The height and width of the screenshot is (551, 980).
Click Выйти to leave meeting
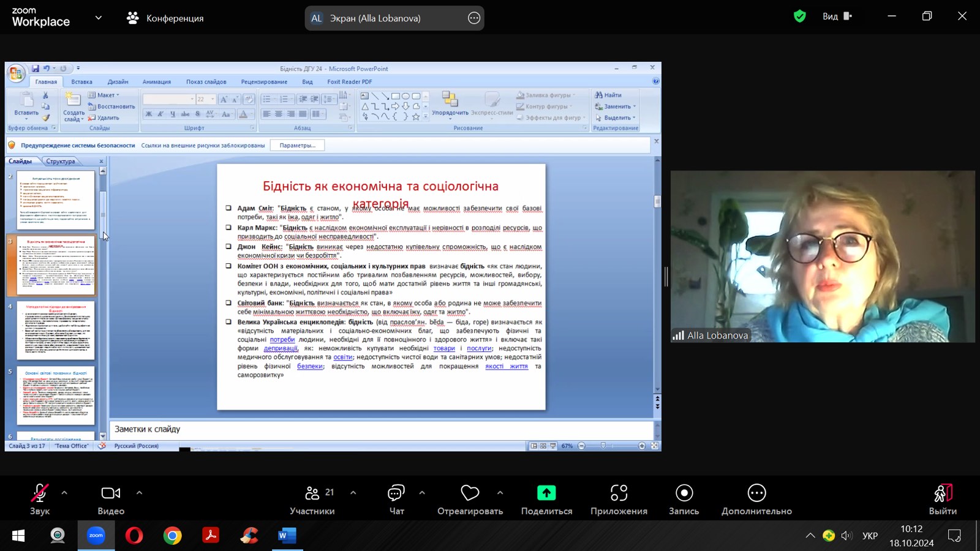click(943, 500)
